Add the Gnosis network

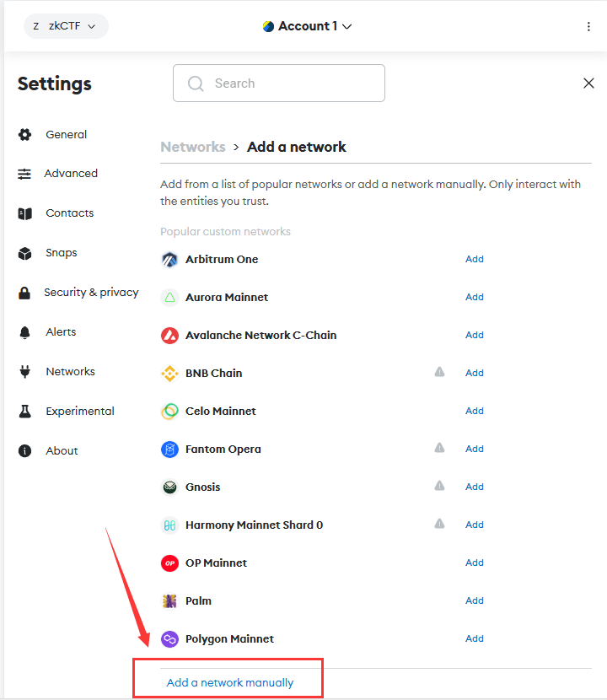(x=475, y=487)
